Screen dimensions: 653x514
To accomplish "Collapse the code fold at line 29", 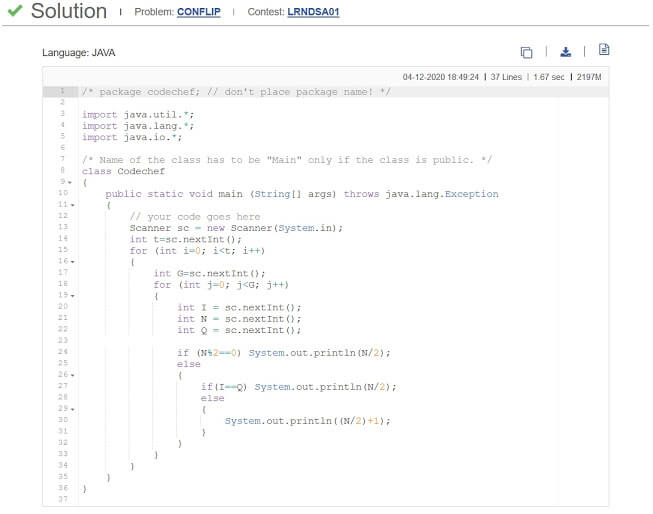I will [72, 409].
